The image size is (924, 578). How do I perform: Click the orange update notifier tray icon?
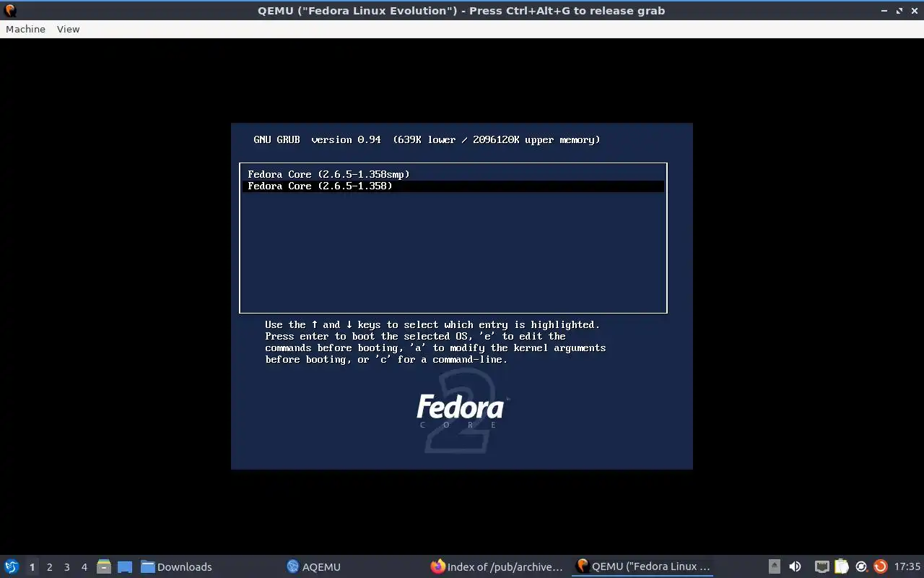880,566
